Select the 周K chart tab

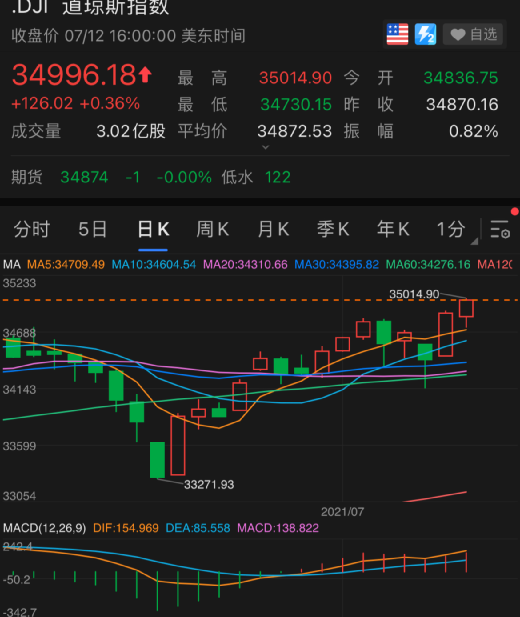pyautogui.click(x=213, y=229)
